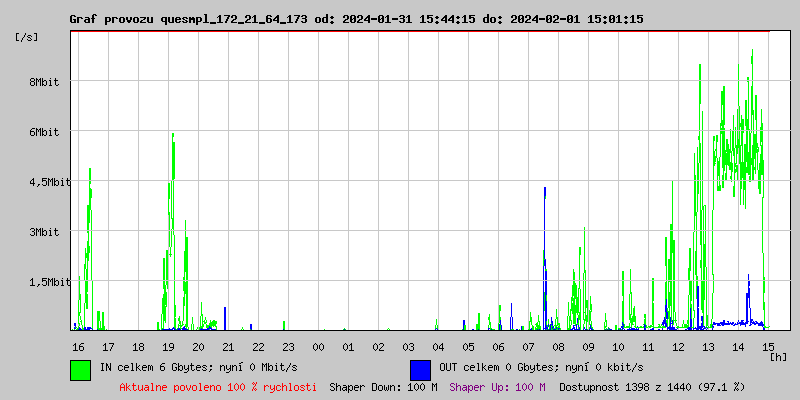Click the 19 hour marker on x-axis

168,346
